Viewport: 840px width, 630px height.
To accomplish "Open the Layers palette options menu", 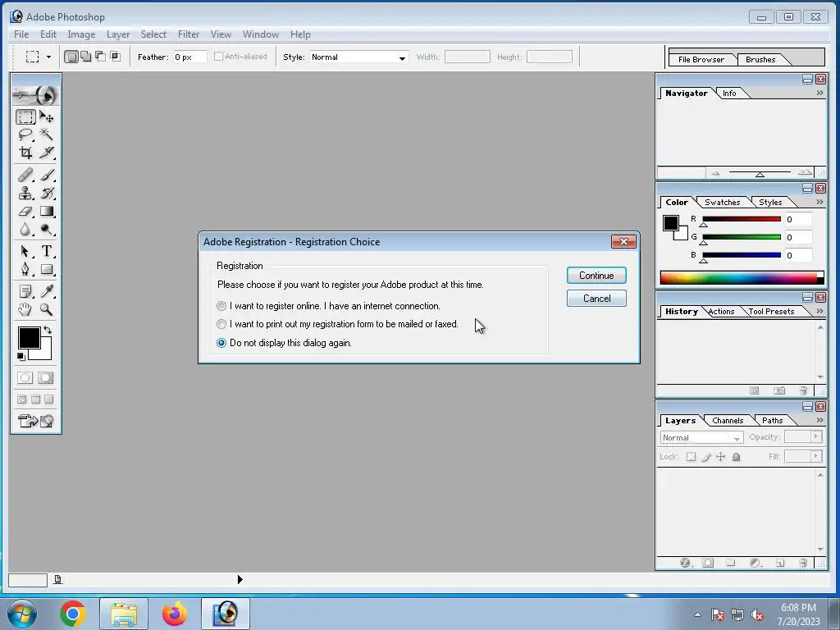I will point(819,421).
